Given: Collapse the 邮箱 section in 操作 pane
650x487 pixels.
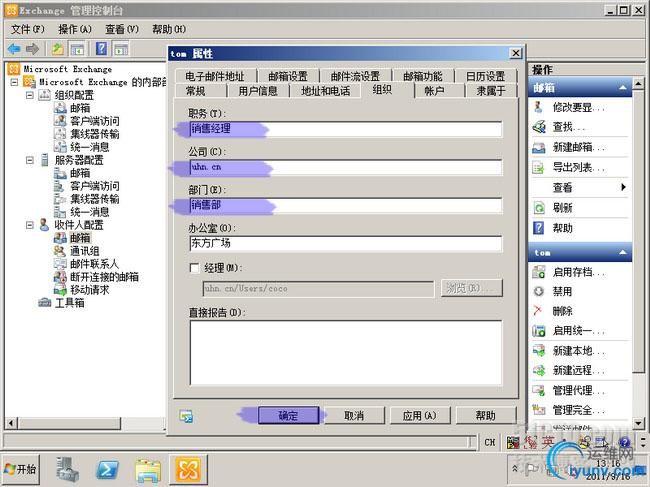Looking at the screenshot, I should [x=623, y=87].
